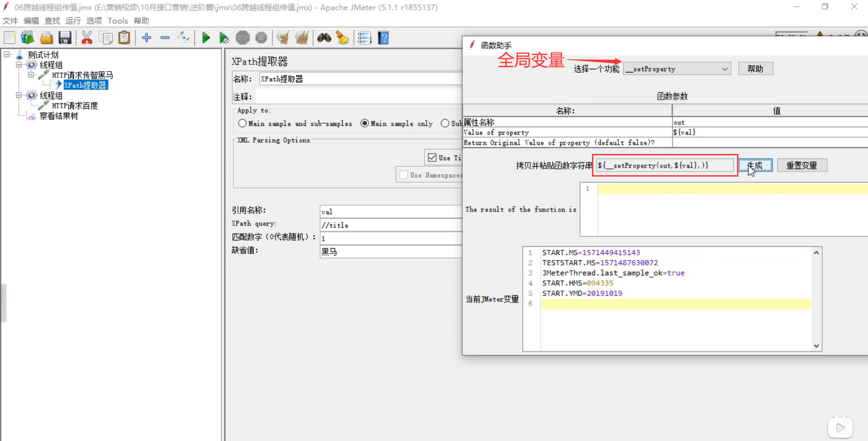Click the warning triangle log indicator

[820, 34]
